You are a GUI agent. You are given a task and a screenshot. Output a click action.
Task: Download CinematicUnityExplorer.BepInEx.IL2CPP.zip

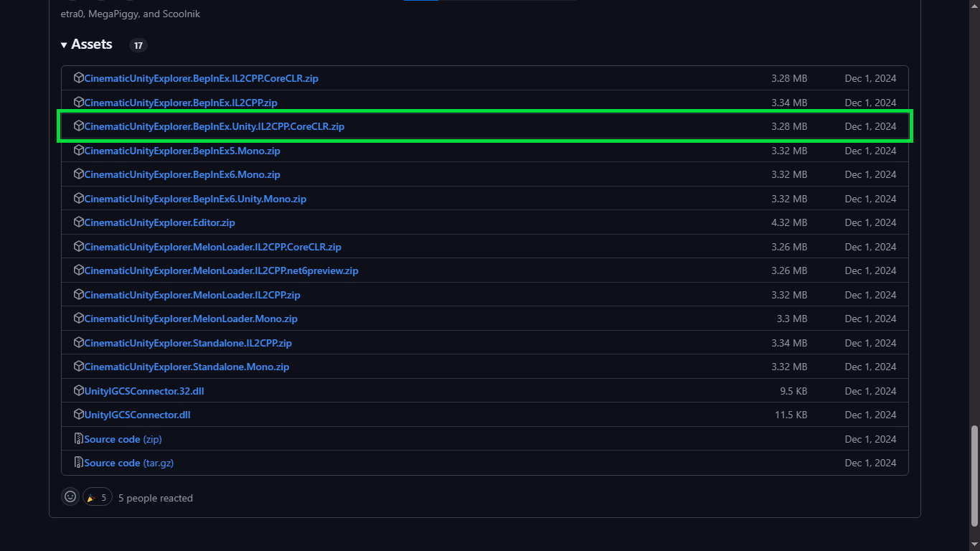click(x=181, y=103)
